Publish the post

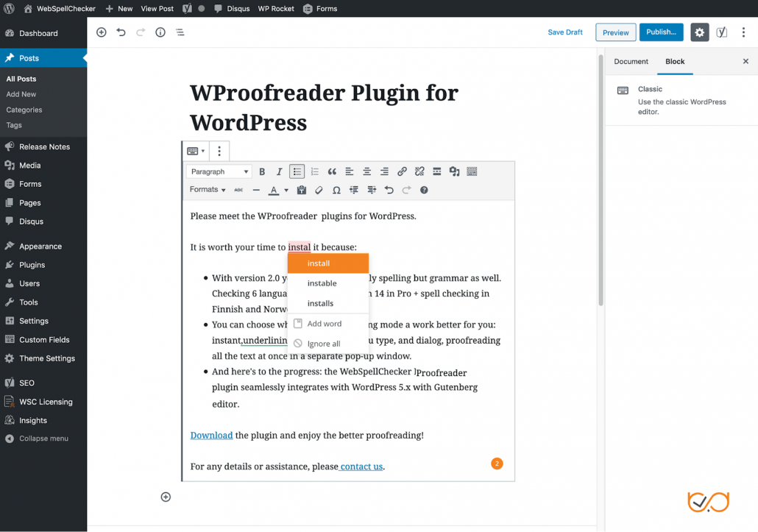pyautogui.click(x=661, y=32)
